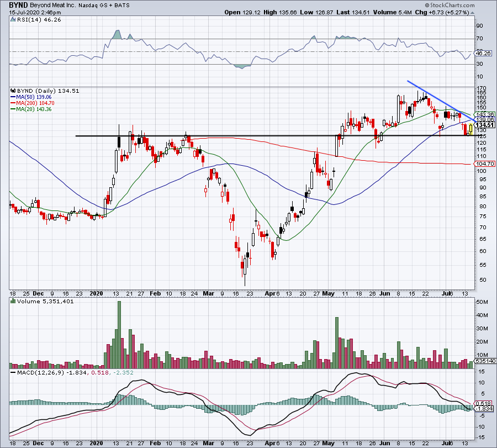497x448 pixels.
Task: Click the black line icon beside MACD(12,26,9)
Action: [13, 372]
